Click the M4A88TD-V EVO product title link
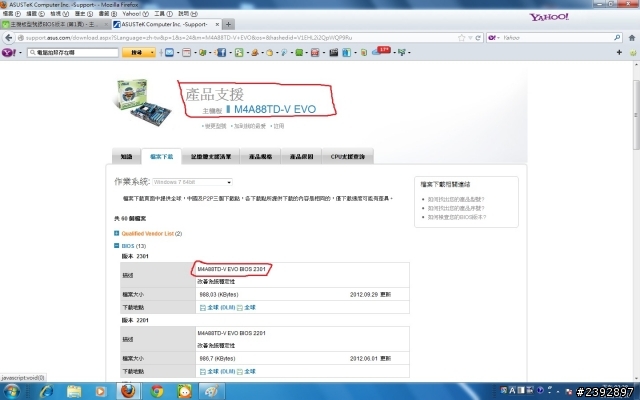Screen dimensions: 640x400 pyautogui.click(x=275, y=109)
